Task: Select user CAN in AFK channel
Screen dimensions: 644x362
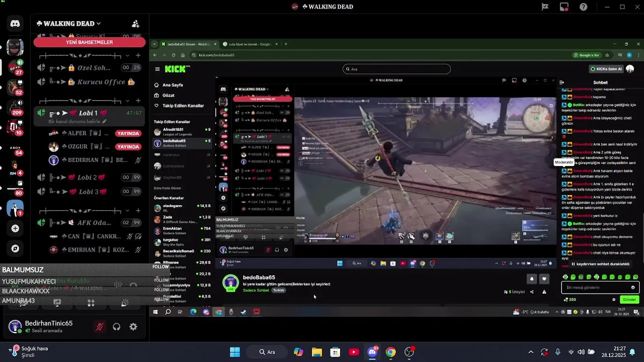Action: 94,236
